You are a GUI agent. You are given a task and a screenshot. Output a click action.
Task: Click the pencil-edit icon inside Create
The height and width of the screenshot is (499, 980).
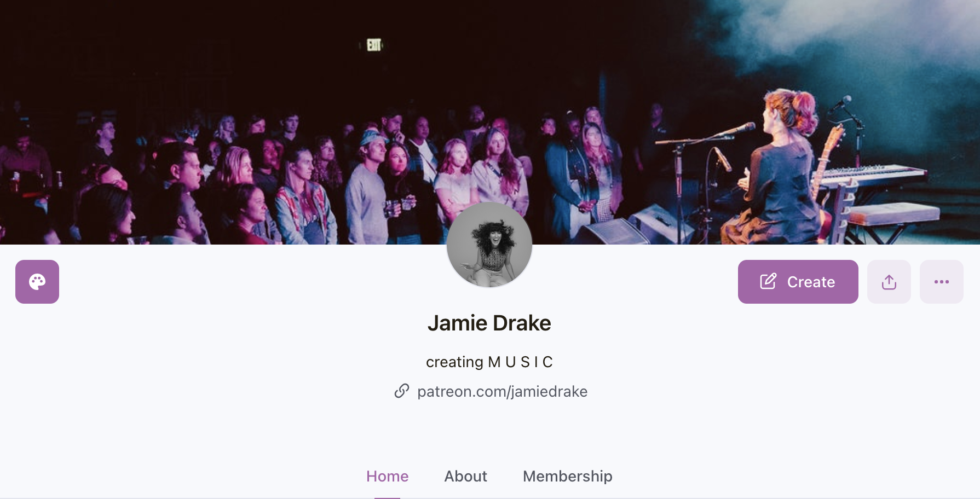(768, 281)
